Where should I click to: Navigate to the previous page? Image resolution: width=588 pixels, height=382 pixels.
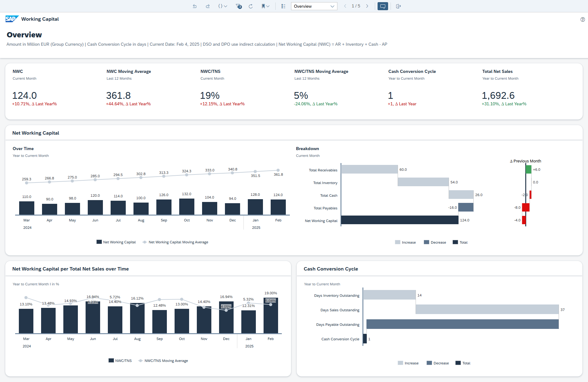point(345,6)
